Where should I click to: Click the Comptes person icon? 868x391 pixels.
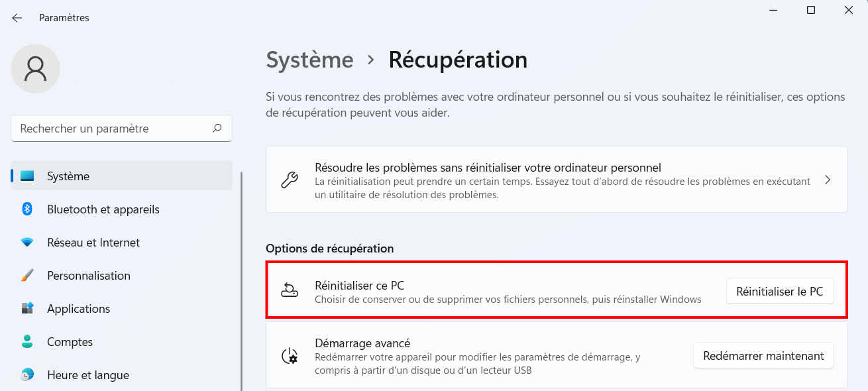(27, 342)
